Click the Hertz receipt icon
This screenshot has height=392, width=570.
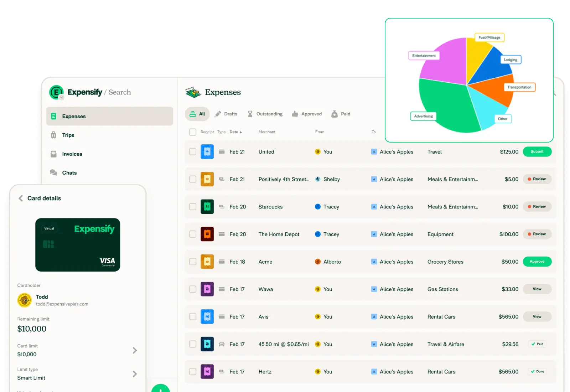(207, 371)
